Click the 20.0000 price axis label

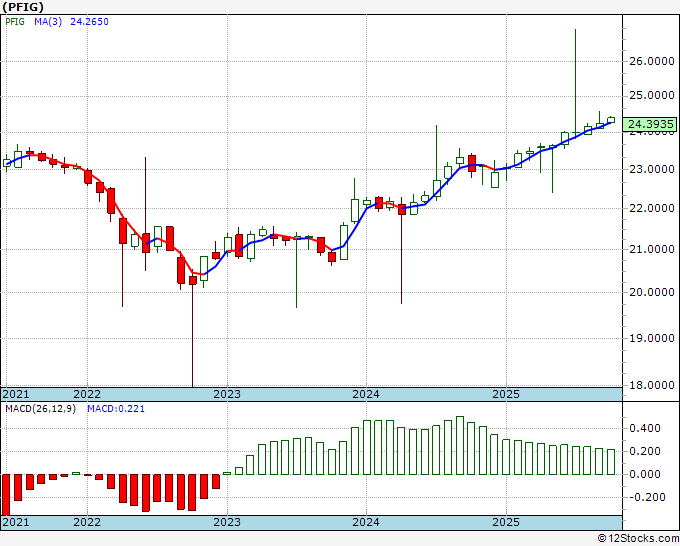coord(652,292)
